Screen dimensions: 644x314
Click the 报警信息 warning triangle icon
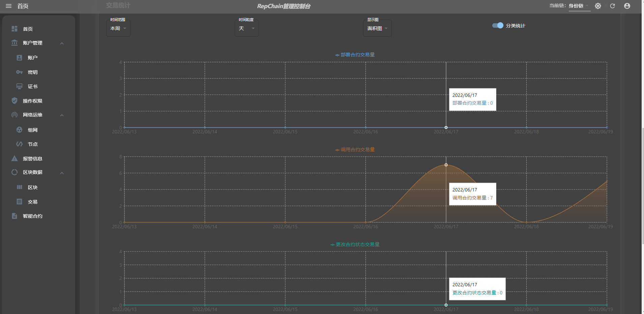tap(14, 158)
